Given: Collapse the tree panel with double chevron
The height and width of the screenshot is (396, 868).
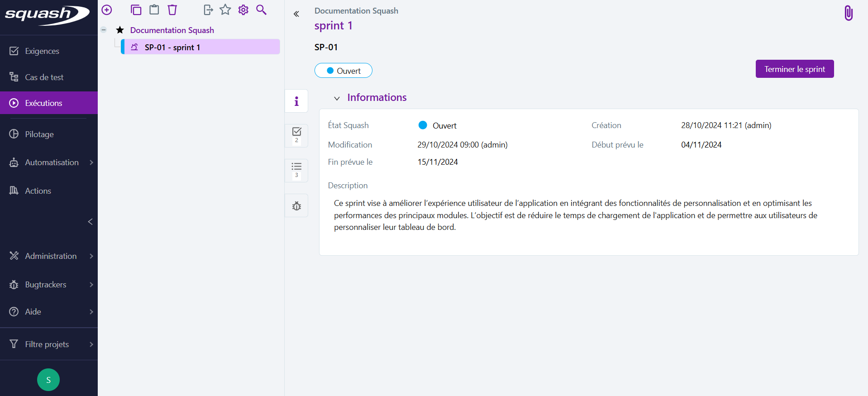Looking at the screenshot, I should coord(296,14).
